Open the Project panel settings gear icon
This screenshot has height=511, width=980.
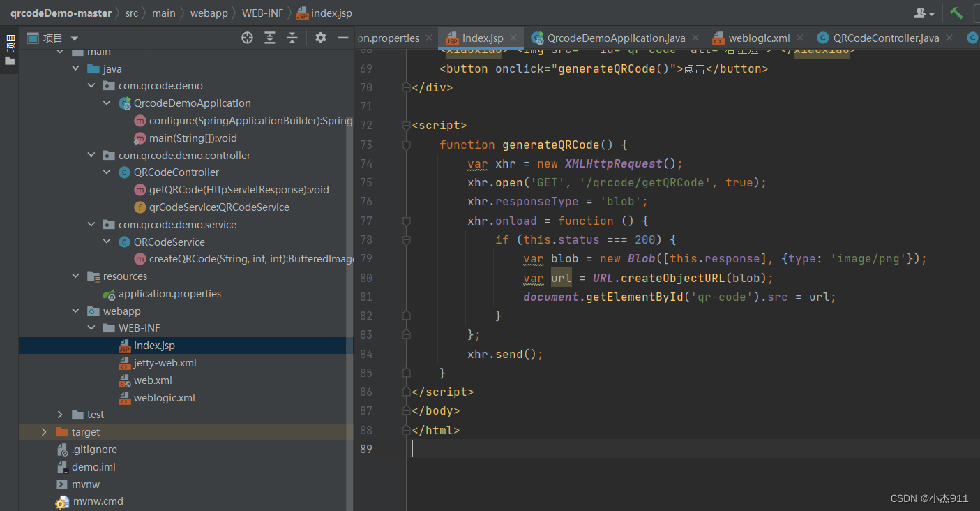pos(320,38)
